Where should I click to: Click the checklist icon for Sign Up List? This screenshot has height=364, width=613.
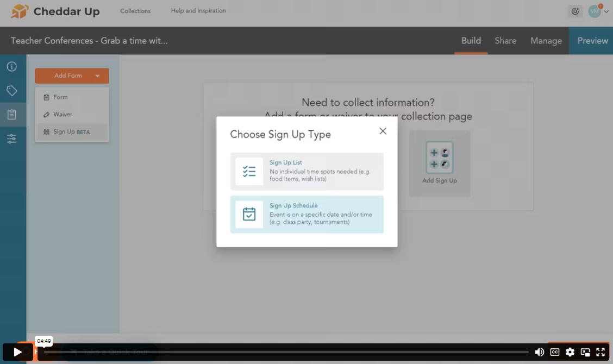pyautogui.click(x=249, y=171)
